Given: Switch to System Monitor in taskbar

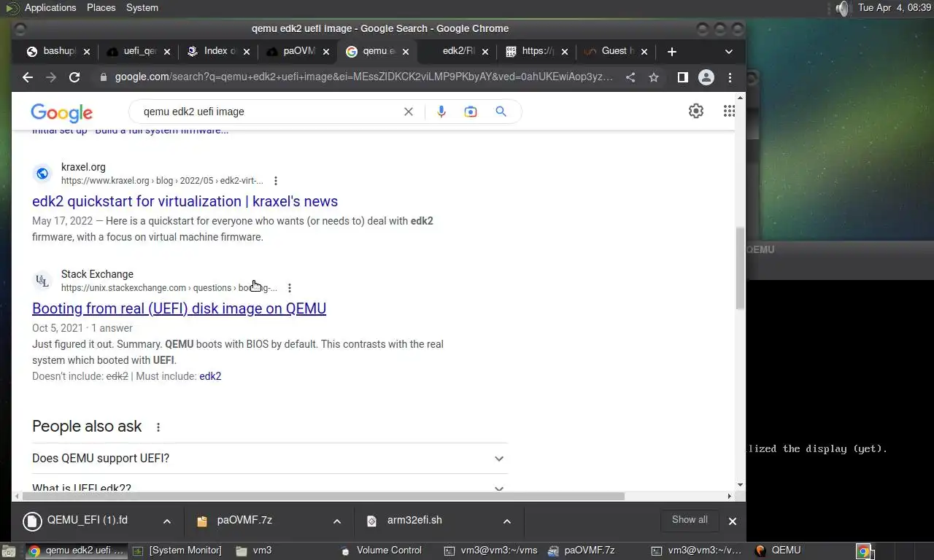Looking at the screenshot, I should 178,551.
